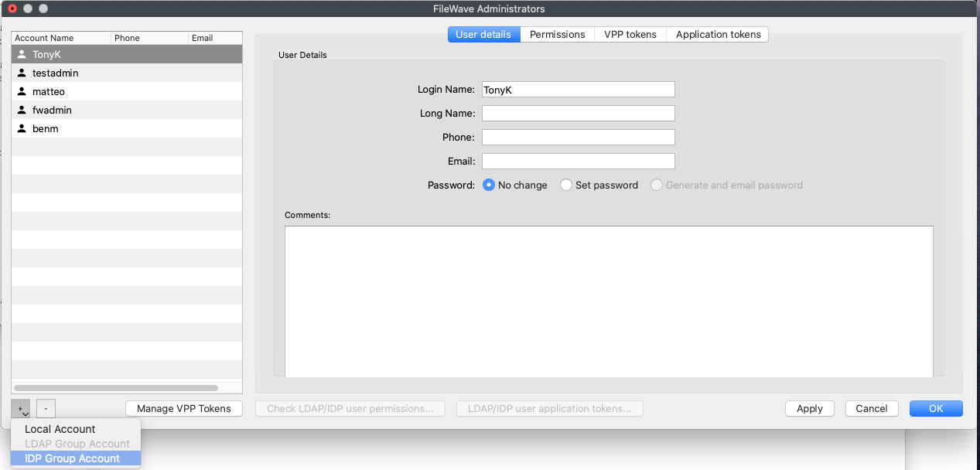Select the No change password option
Screen dimensions: 980x470
point(489,186)
